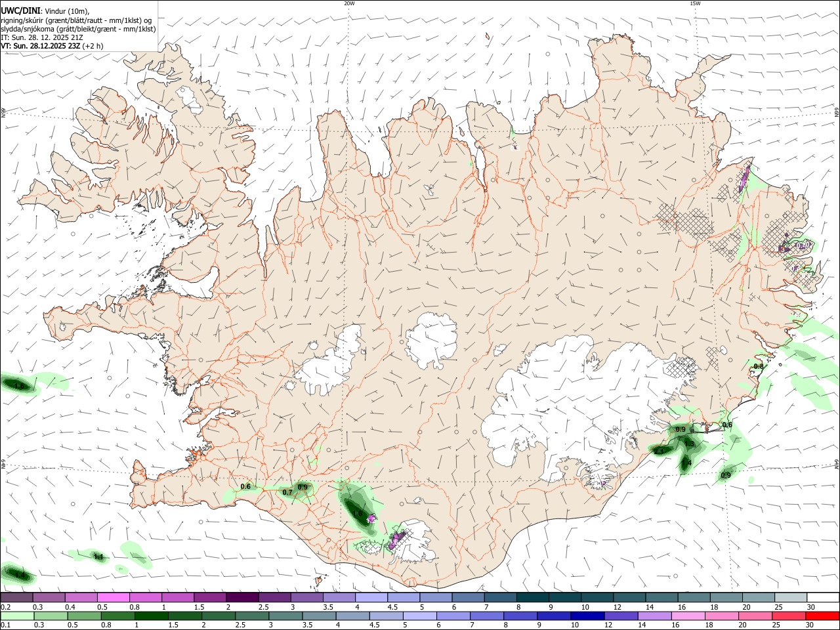Image resolution: width=840 pixels, height=630 pixels.
Task: Click top-row legend swatch between 0.2 and 0.3
Action: pyautogui.click(x=16, y=597)
